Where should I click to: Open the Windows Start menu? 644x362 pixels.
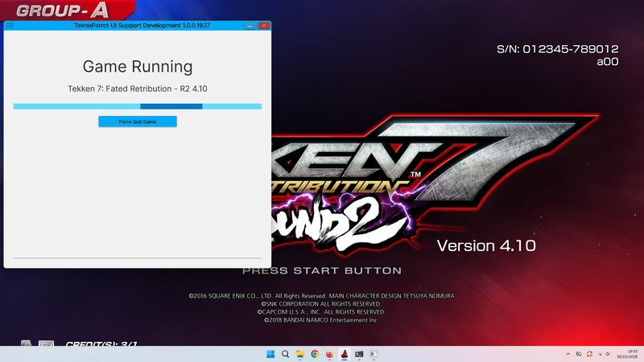270,354
